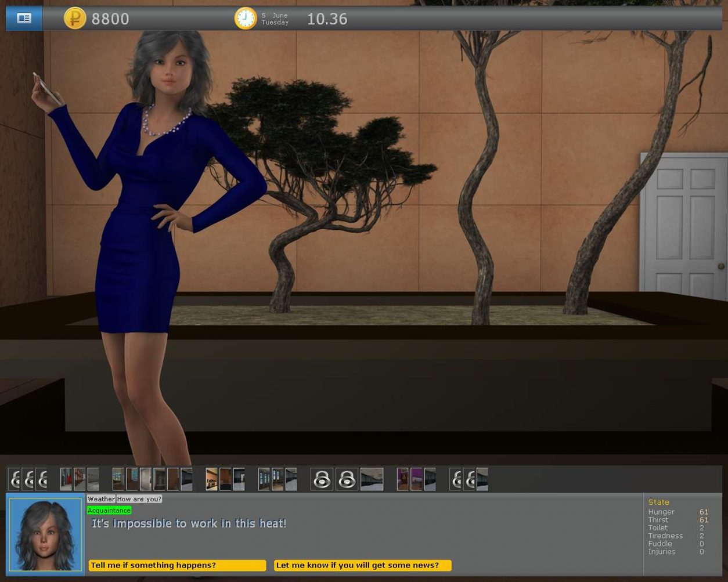Choose the Weather conversation topic
The image size is (728, 582).
(101, 499)
